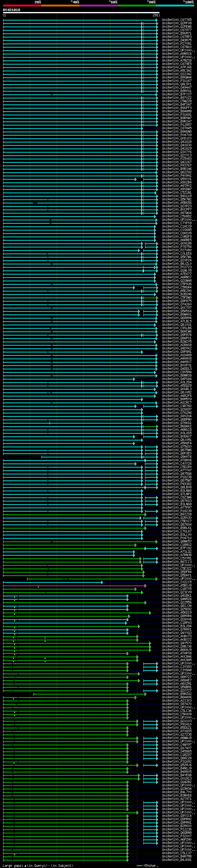Select hit label UniRef100_C6TH45

pos(177,128)
